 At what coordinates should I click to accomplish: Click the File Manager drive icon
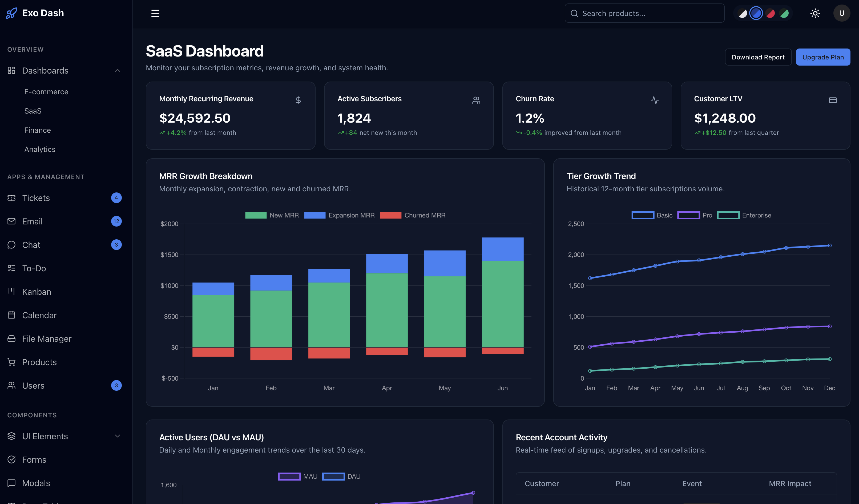[x=11, y=339]
